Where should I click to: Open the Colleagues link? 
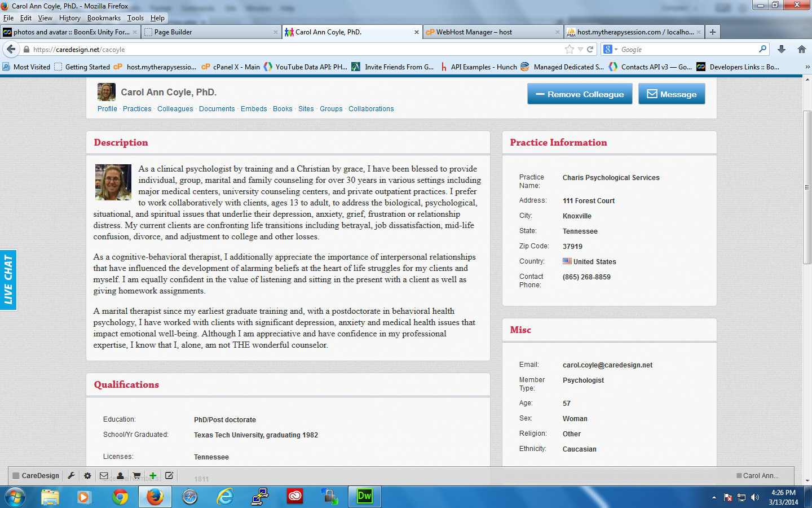click(175, 109)
